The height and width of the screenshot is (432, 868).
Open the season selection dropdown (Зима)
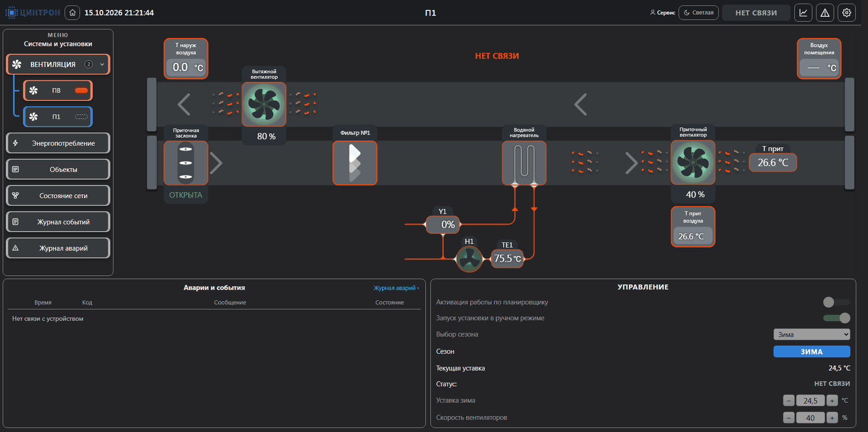pos(812,334)
